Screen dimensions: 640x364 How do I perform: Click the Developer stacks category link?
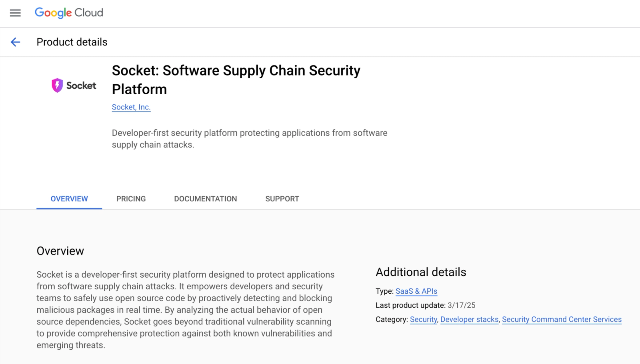tap(470, 319)
